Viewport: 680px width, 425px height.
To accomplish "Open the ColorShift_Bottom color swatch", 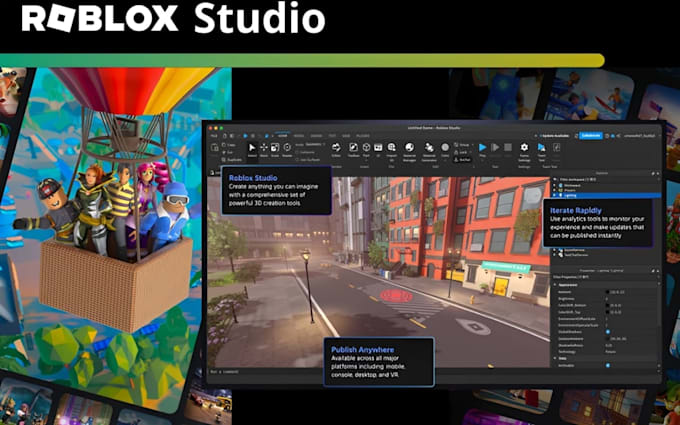I will pos(608,305).
